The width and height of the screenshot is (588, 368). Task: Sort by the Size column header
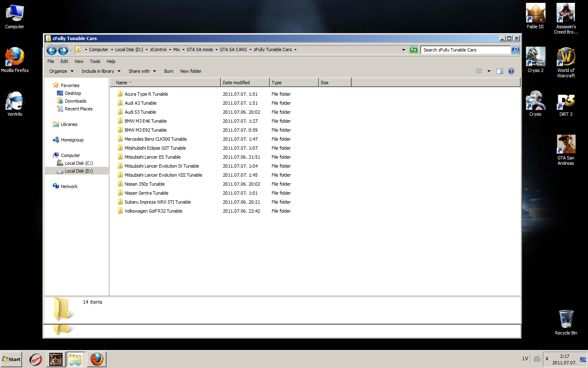point(335,83)
